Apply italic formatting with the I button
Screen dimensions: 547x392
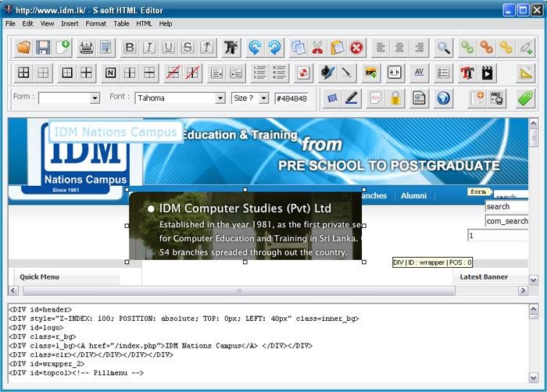click(149, 48)
